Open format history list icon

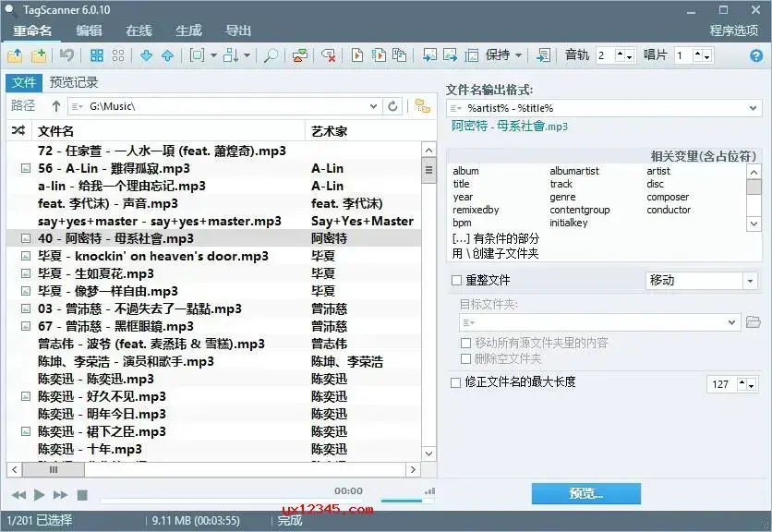(x=456, y=108)
